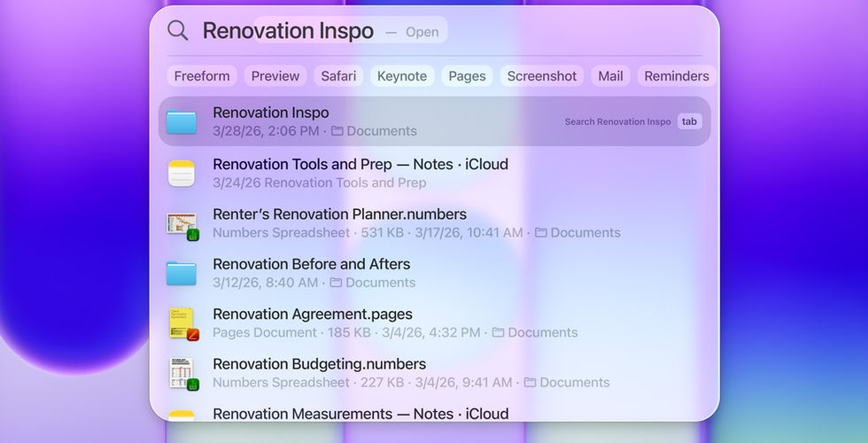
Task: Open the Renovation Before and Afters folder icon
Action: pos(182,274)
